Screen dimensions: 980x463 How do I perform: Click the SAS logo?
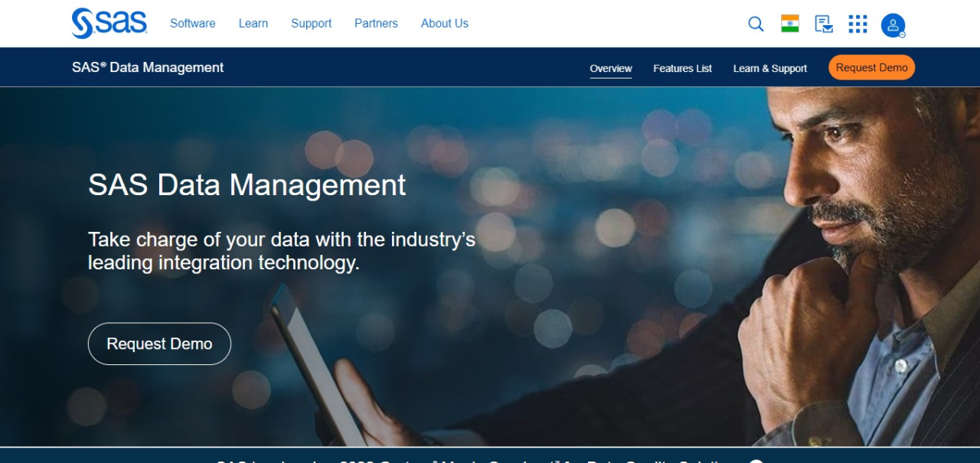click(x=109, y=23)
